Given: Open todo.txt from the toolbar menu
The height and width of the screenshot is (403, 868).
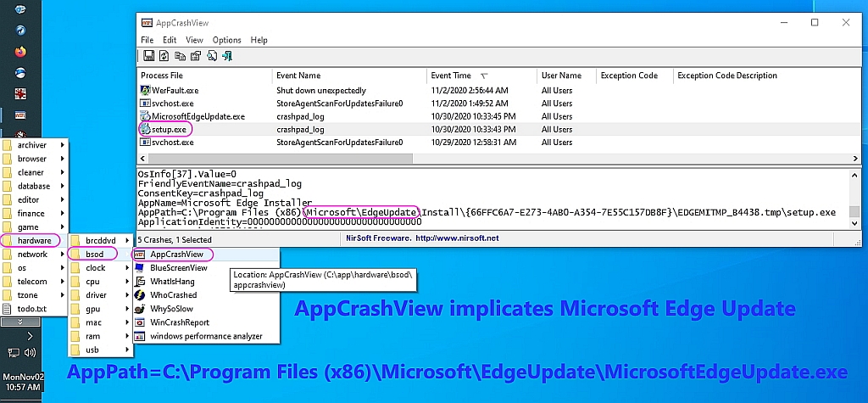Looking at the screenshot, I should (x=33, y=309).
